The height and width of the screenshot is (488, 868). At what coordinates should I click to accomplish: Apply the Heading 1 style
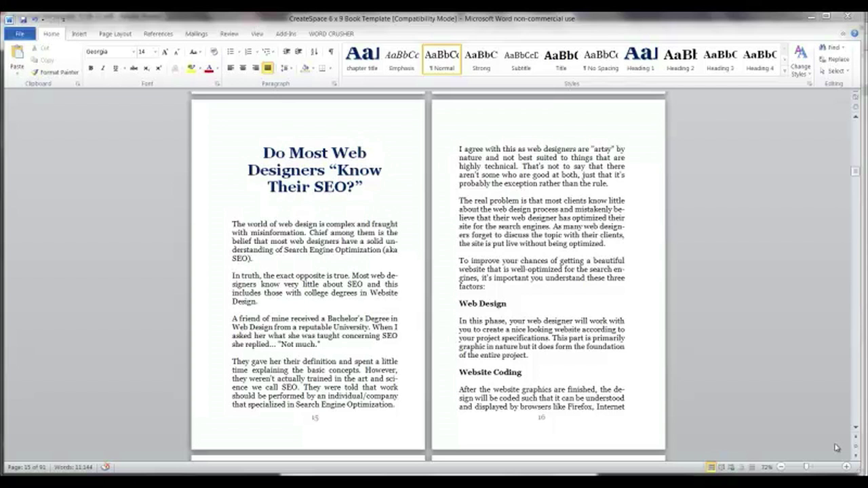pos(641,58)
